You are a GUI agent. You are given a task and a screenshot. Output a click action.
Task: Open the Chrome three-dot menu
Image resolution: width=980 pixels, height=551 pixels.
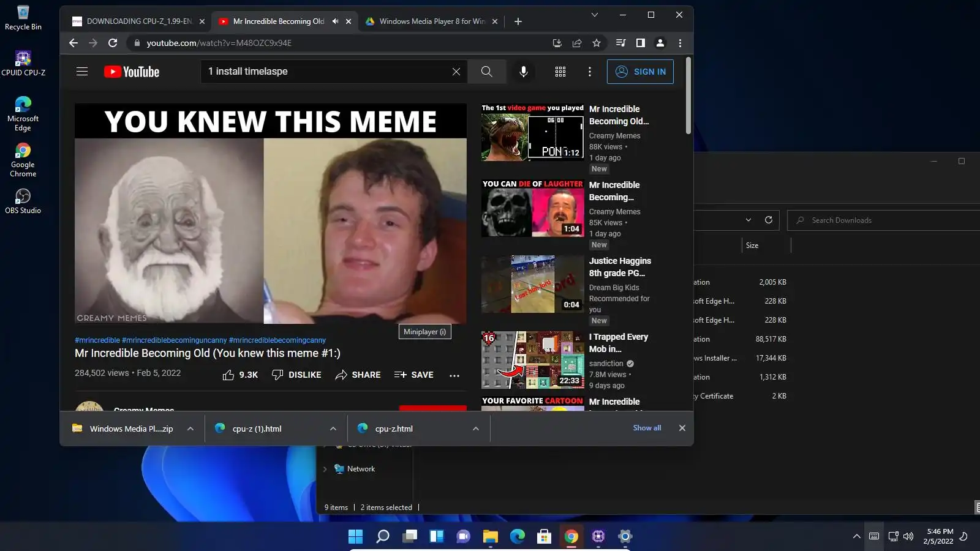680,43
